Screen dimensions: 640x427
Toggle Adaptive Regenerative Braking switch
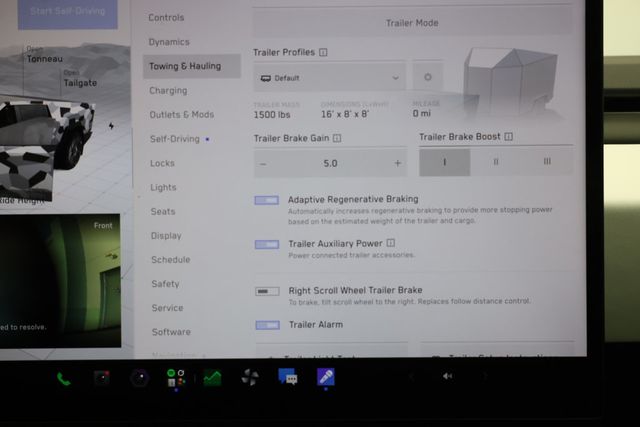click(267, 200)
